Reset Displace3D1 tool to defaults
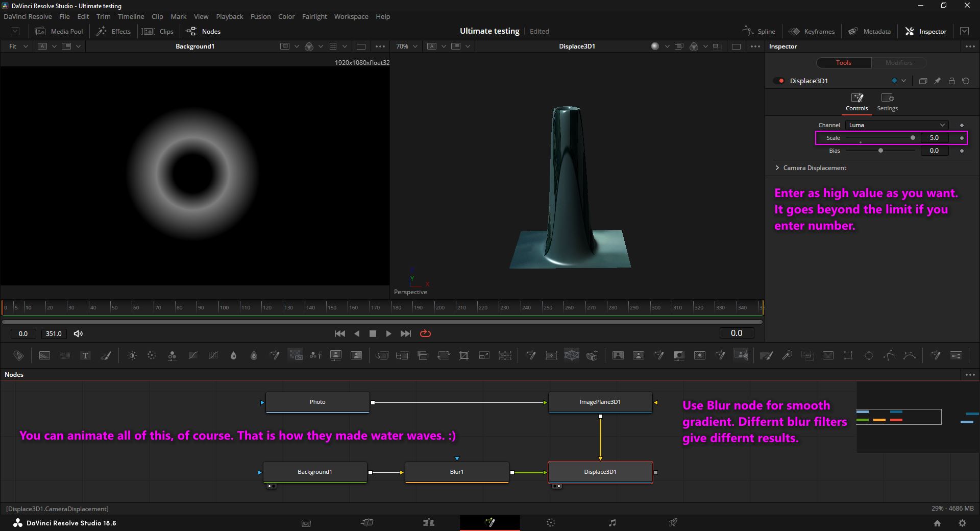 pyautogui.click(x=966, y=81)
